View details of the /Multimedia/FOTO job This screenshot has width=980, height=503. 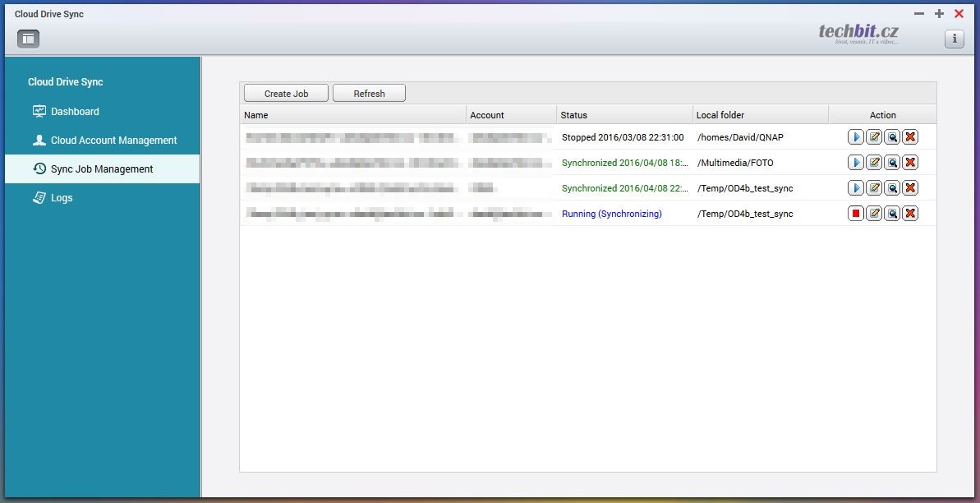pyautogui.click(x=892, y=163)
